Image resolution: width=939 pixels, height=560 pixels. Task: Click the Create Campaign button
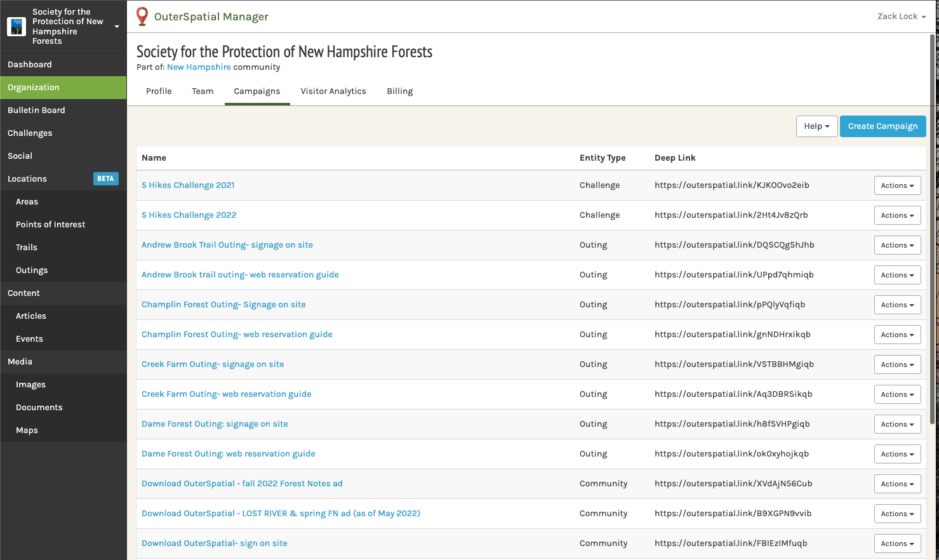tap(882, 126)
